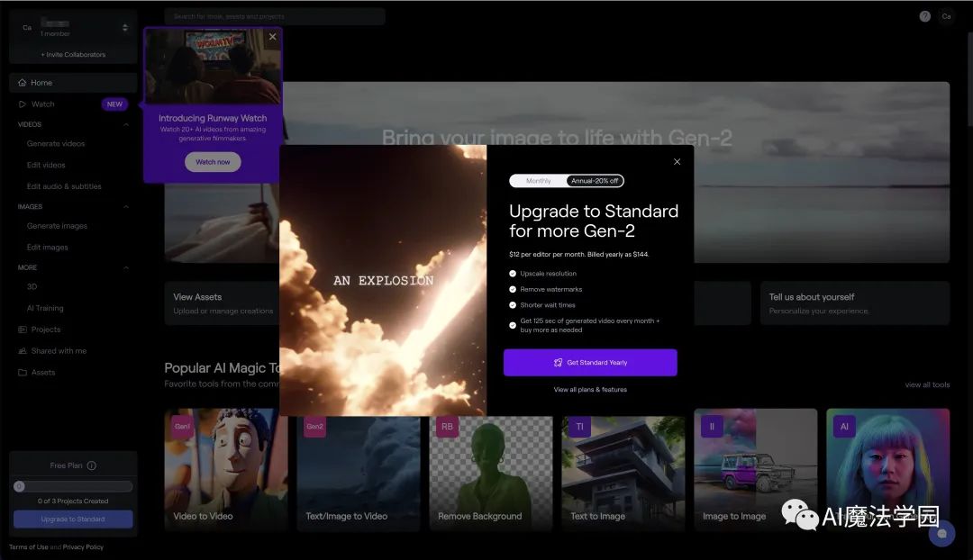This screenshot has width=973, height=560.
Task: Click the Gen1 badge on Video to Video
Action: [182, 427]
